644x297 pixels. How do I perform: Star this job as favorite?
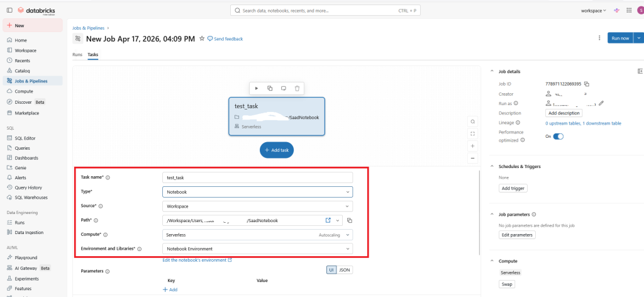(202, 38)
